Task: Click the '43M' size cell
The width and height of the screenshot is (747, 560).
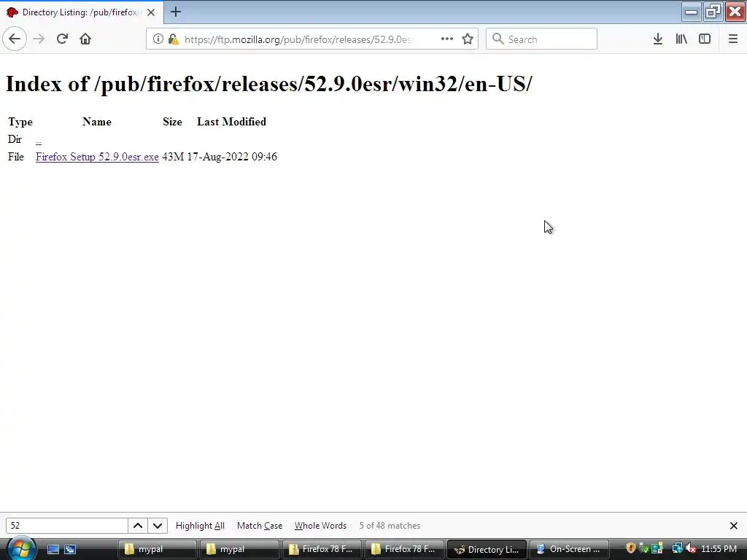Action: coord(173,157)
